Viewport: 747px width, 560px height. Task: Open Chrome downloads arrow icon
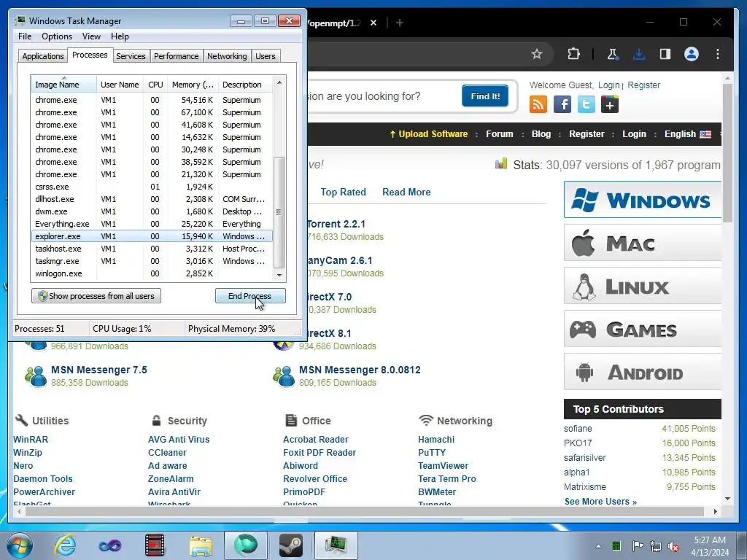point(639,54)
